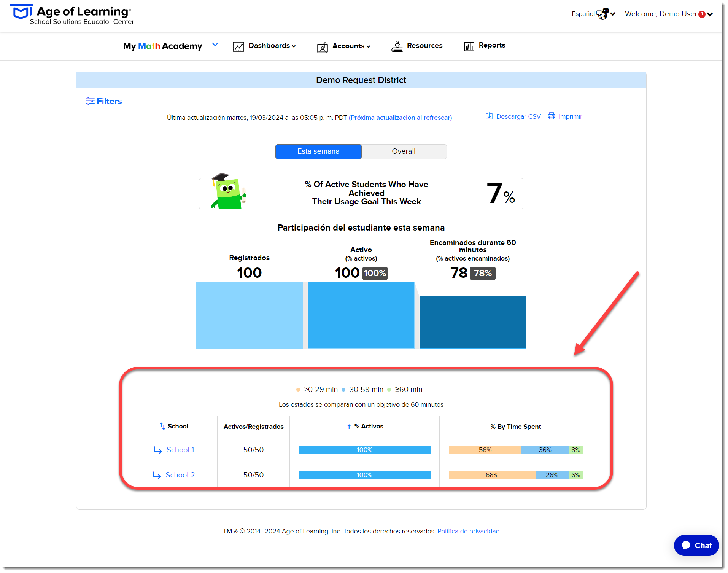Image resolution: width=728 pixels, height=573 pixels.
Task: Expand the Español language dropdown arrow
Action: pyautogui.click(x=613, y=14)
